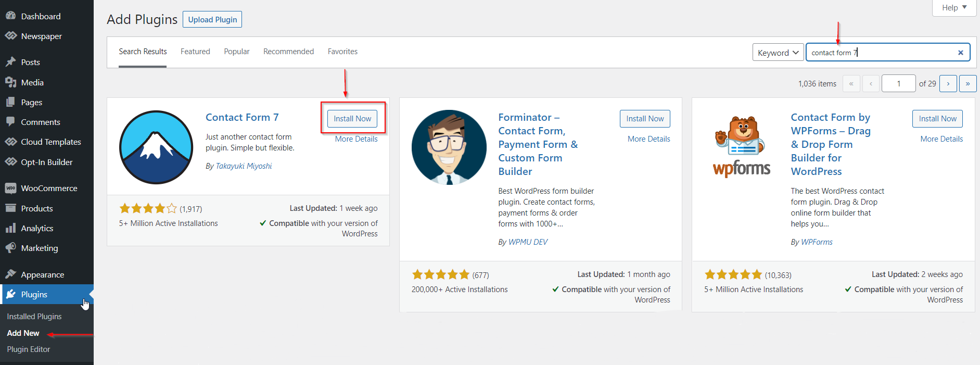Install Now for WPForms plugin

tap(937, 119)
